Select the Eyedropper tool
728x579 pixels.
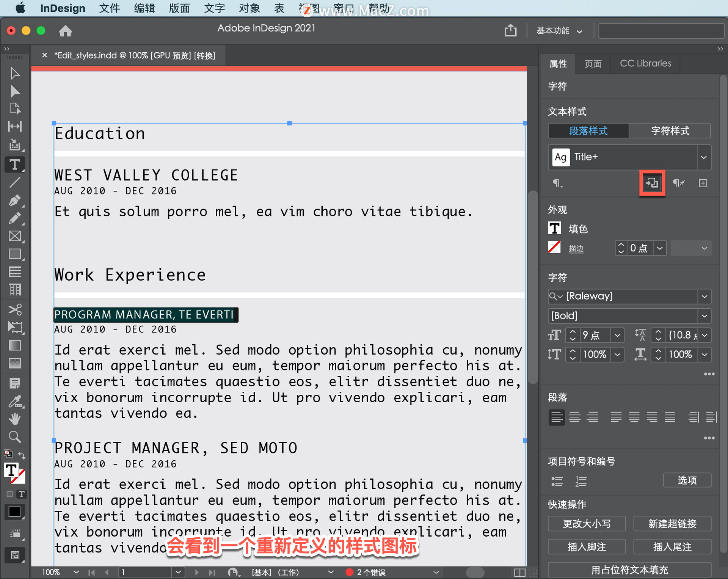coord(15,401)
